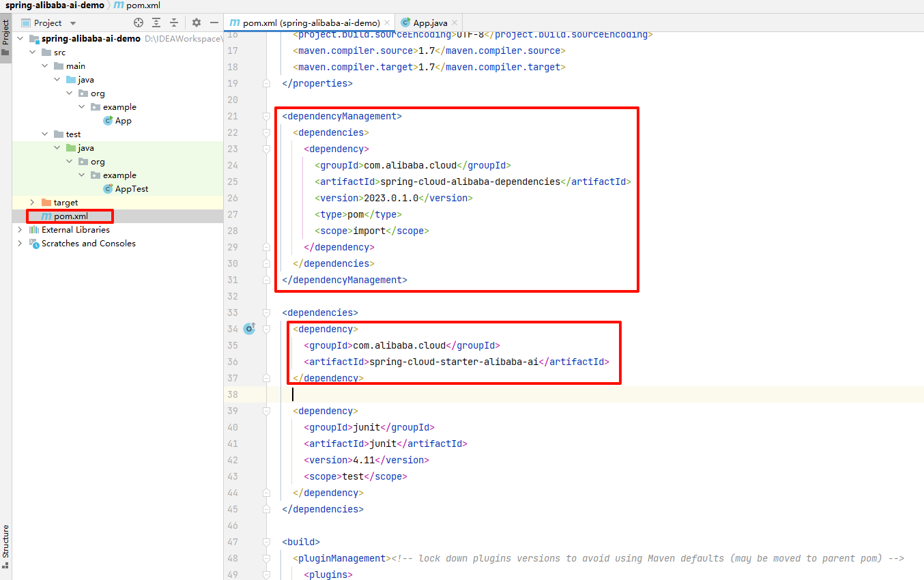Open Project panel settings gear
Viewport: 924px width, 580px height.
[197, 23]
